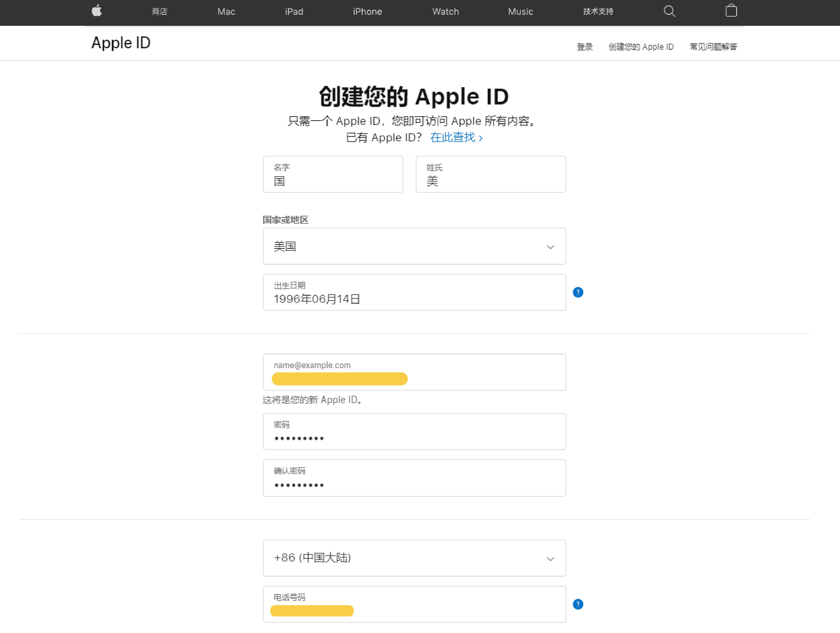Viewport: 840px width, 633px height.
Task: Expand the 国家或地区 dropdown showing 美国
Action: pyautogui.click(x=414, y=246)
